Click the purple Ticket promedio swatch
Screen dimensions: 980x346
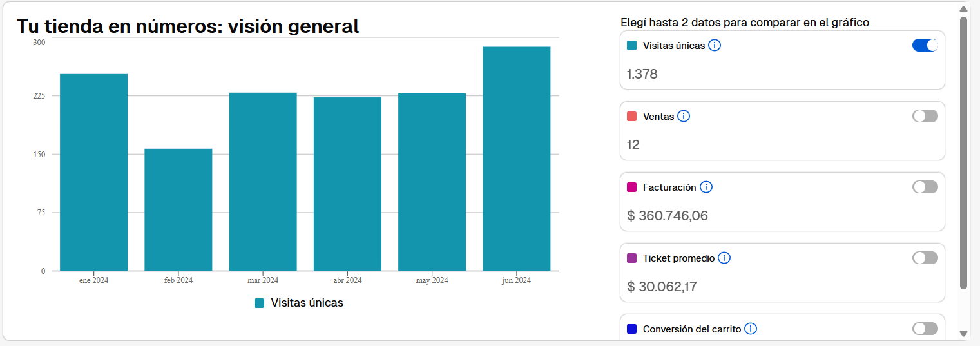click(x=632, y=258)
